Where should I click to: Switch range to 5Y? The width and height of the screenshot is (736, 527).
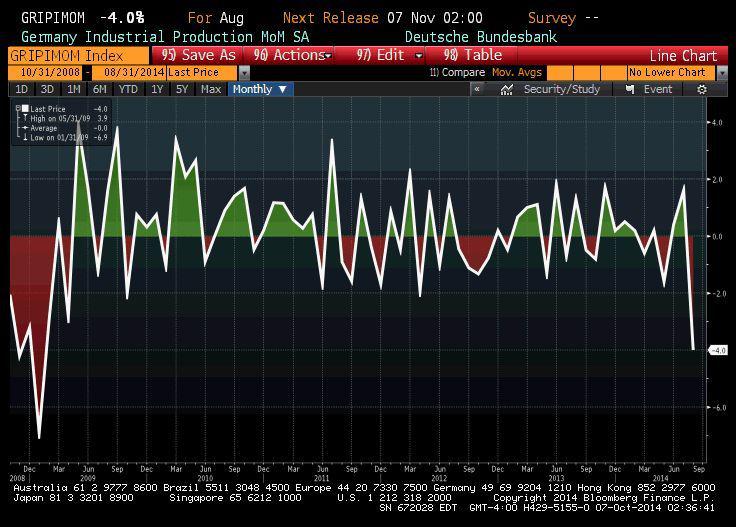[182, 89]
